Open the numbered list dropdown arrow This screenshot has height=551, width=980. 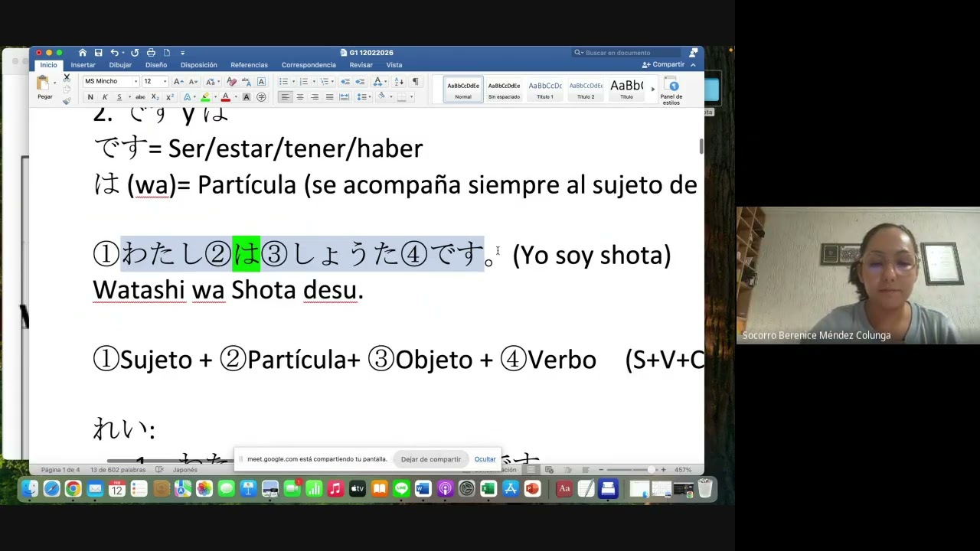(x=313, y=81)
